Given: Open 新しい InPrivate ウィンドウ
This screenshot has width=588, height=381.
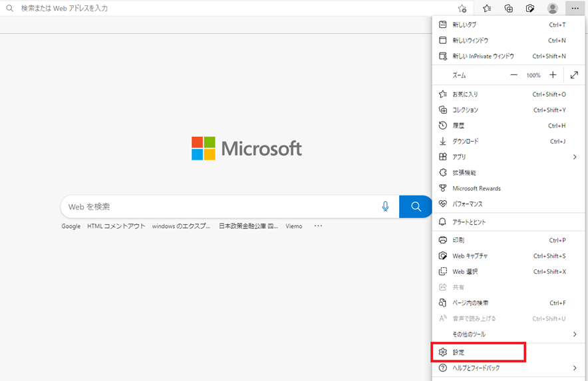Looking at the screenshot, I should [508, 57].
